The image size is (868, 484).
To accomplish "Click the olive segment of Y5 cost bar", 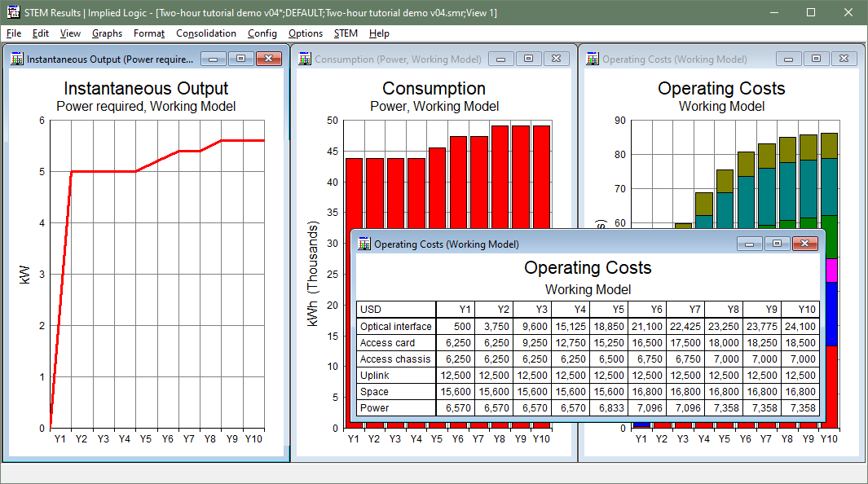I will pyautogui.click(x=725, y=181).
